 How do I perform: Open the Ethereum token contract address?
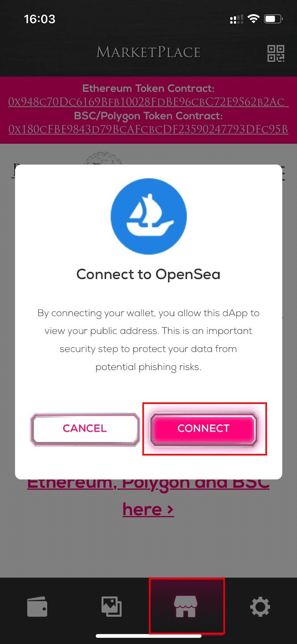(148, 102)
